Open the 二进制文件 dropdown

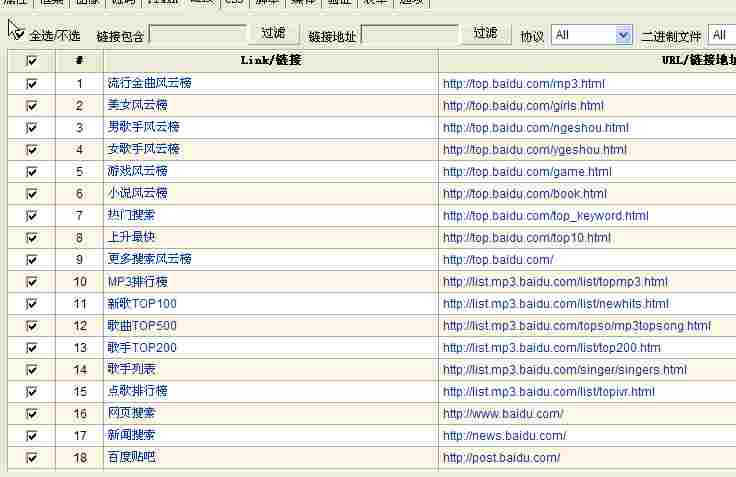pos(722,35)
